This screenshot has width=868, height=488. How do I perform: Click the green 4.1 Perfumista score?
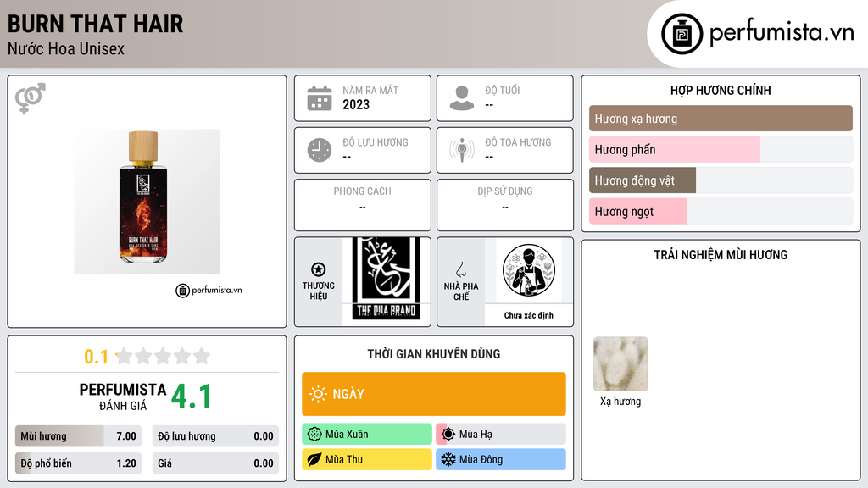192,396
